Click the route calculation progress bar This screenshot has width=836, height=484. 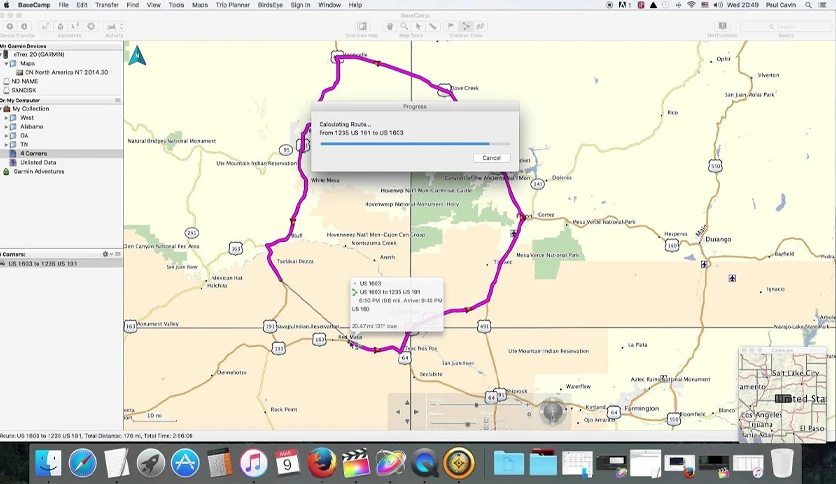click(415, 144)
